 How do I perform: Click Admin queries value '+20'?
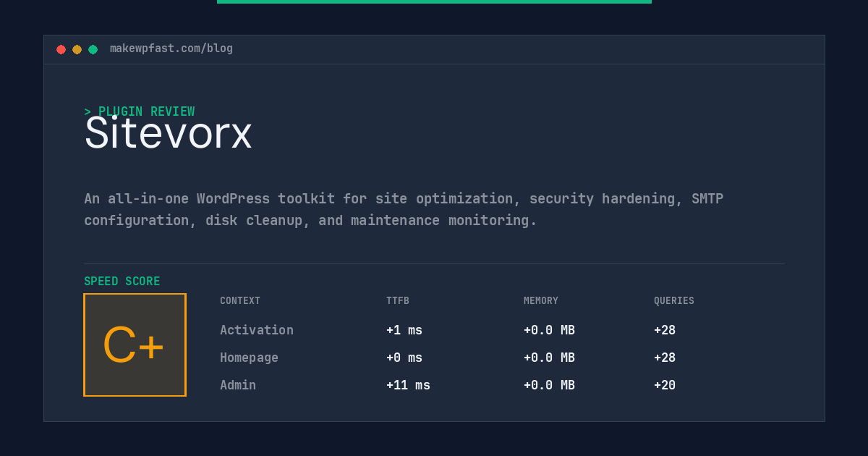click(x=665, y=385)
